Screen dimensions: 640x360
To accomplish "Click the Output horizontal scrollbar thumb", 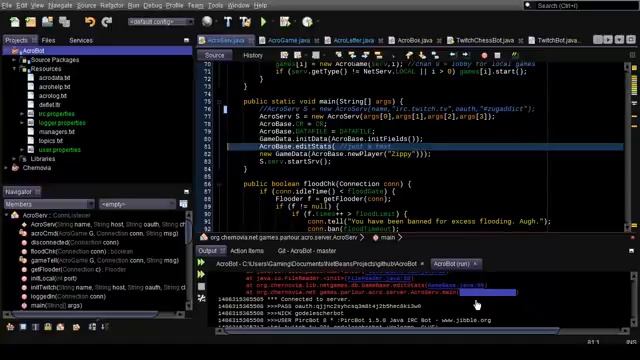I will [392, 331].
